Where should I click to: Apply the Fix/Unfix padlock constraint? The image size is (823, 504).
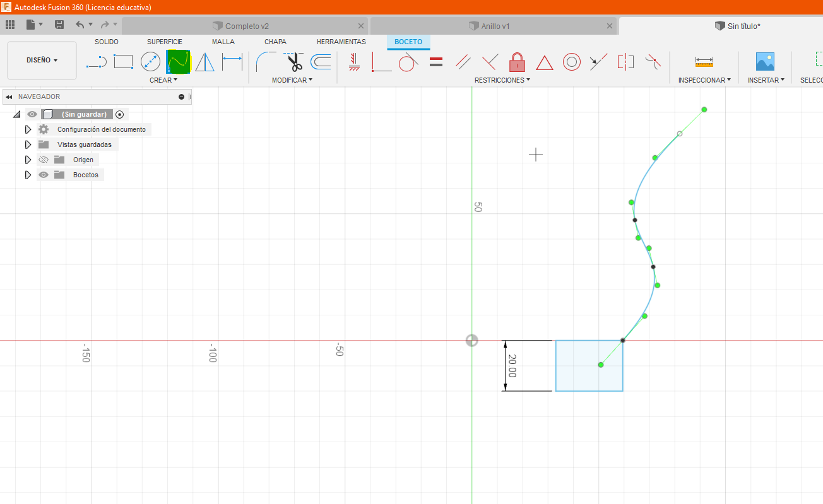[x=518, y=62]
